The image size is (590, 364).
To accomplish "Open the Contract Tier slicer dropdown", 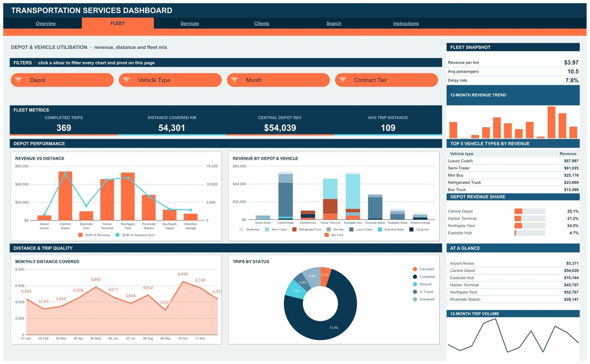I will [386, 80].
